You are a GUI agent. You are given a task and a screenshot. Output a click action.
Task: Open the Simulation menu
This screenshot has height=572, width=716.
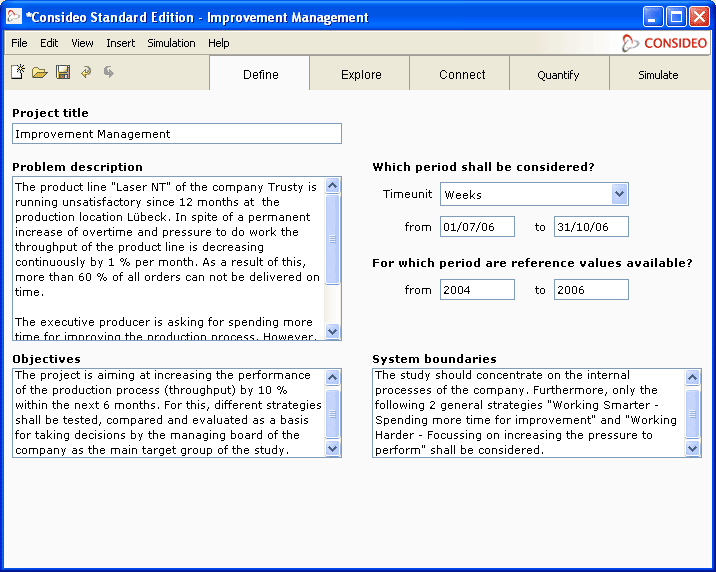pyautogui.click(x=171, y=43)
